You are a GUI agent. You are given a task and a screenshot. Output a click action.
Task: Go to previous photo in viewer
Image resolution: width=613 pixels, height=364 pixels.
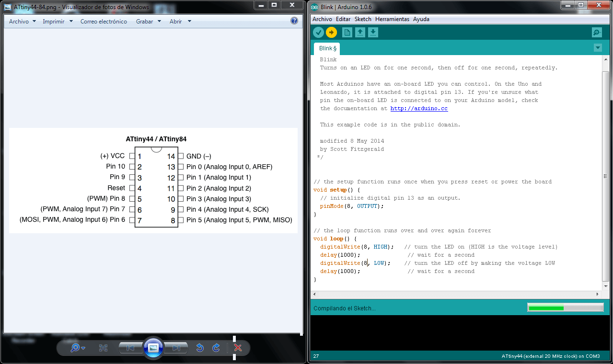click(x=130, y=348)
